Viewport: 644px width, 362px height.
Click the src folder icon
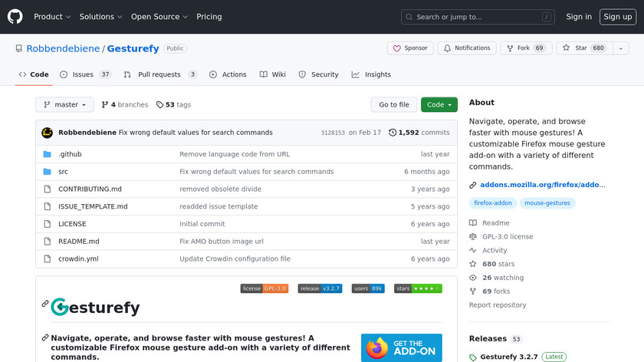click(x=48, y=172)
